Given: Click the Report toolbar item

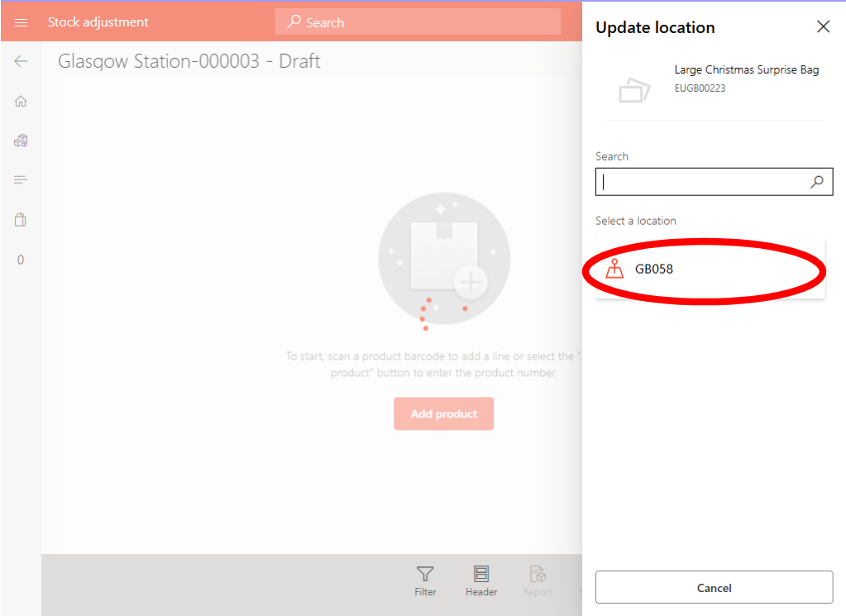Looking at the screenshot, I should [538, 580].
